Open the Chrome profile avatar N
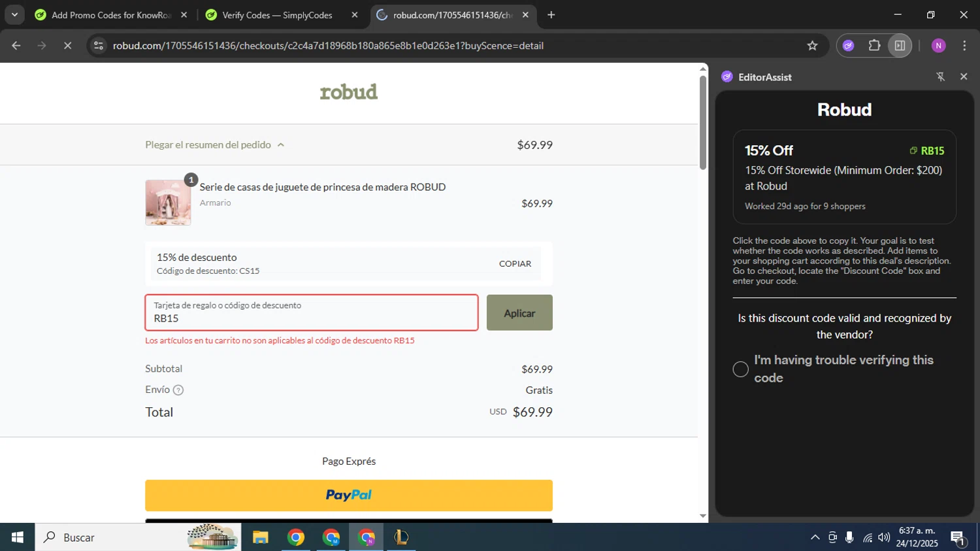Image resolution: width=980 pixels, height=551 pixels. [x=939, y=46]
